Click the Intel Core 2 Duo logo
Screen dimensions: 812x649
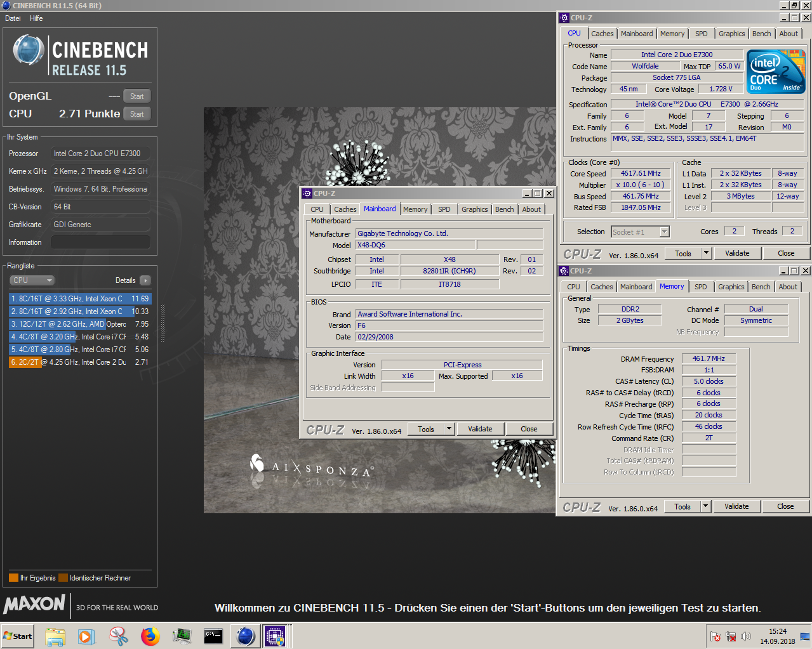point(776,72)
